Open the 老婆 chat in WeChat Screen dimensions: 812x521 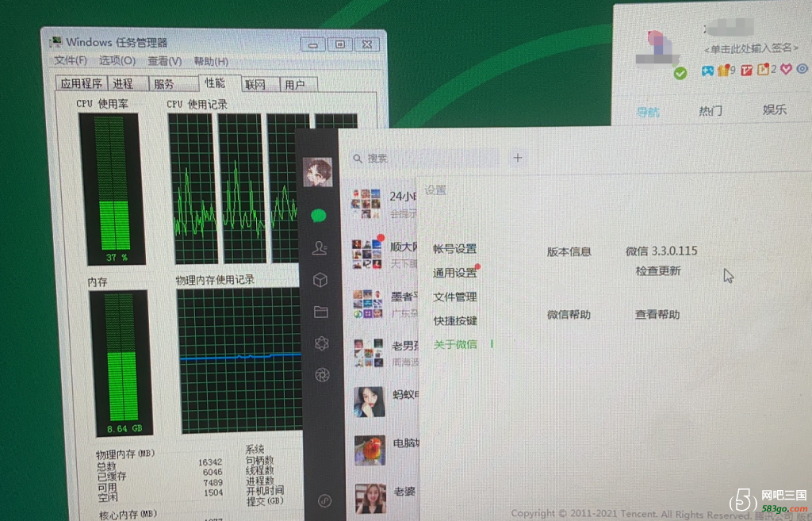pyautogui.click(x=384, y=498)
